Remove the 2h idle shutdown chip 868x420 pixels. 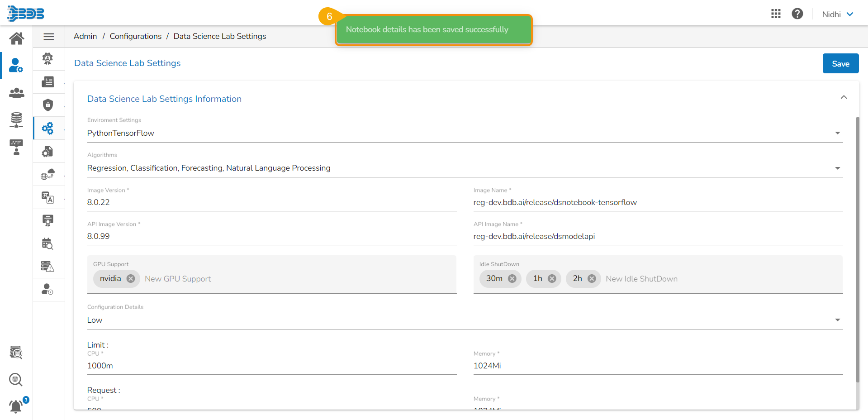tap(592, 279)
